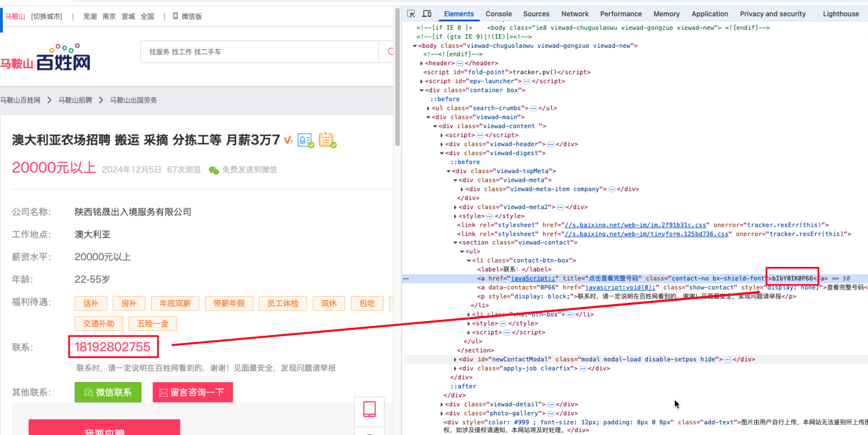The image size is (868, 435).
Task: Click the orange license verification badge icon
Action: (327, 140)
